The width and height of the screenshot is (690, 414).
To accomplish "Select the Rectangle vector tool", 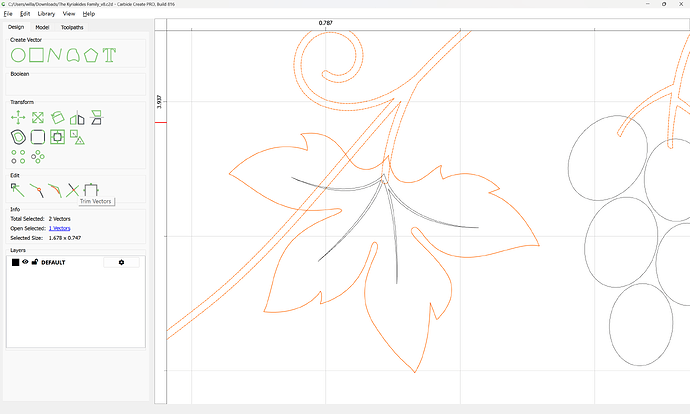I will point(37,55).
